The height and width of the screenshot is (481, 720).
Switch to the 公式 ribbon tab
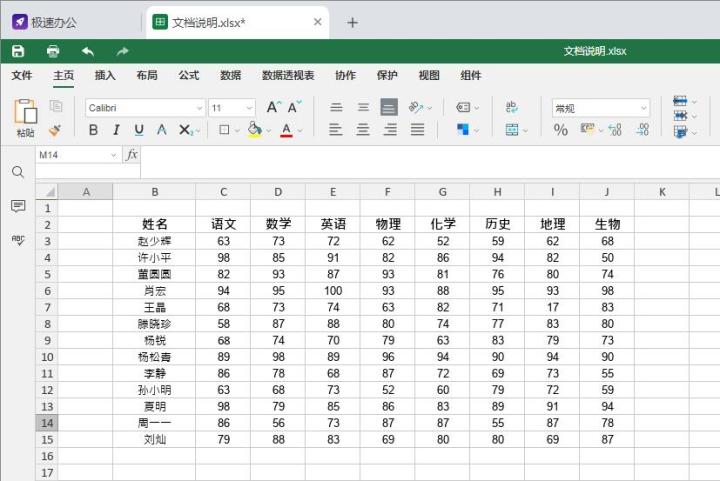point(189,75)
